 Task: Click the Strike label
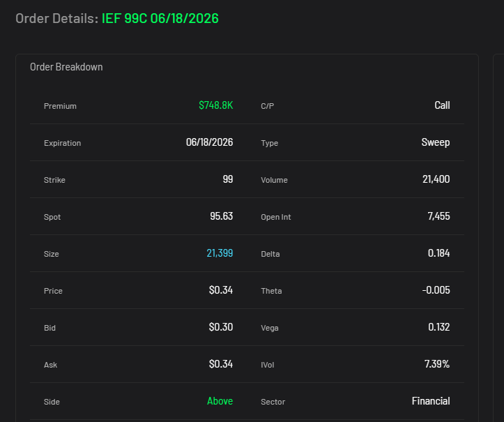pos(54,180)
